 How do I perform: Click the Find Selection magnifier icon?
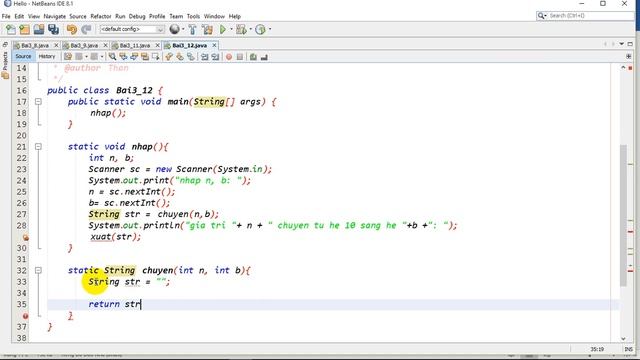coord(112,57)
